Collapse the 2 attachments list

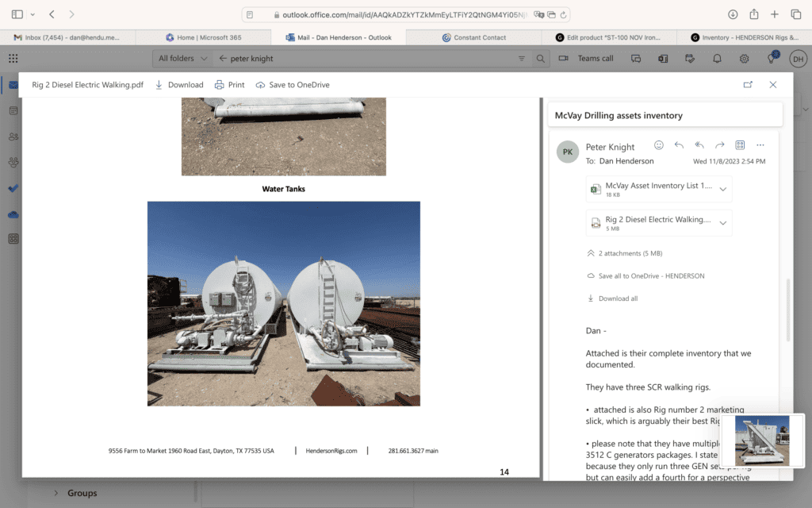click(591, 253)
